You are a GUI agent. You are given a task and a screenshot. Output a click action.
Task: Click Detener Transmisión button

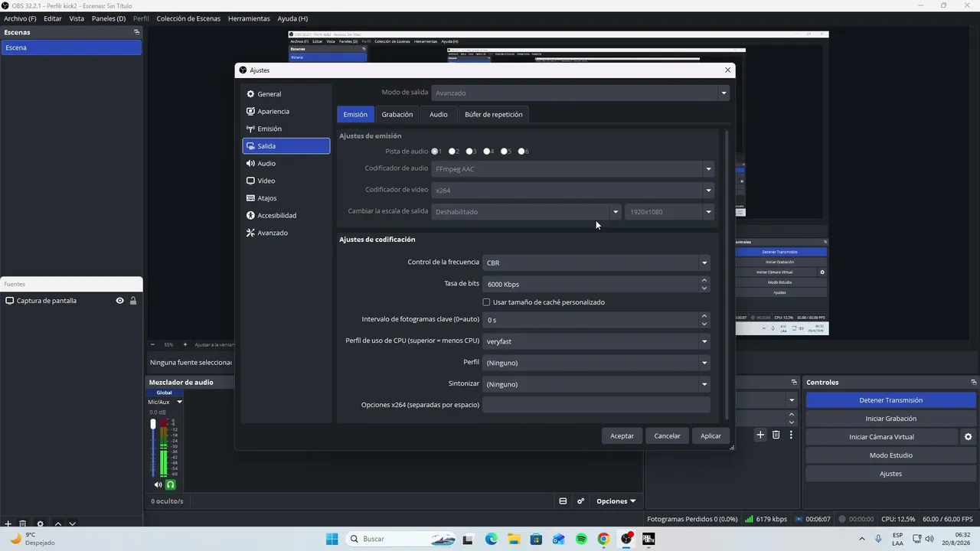pyautogui.click(x=890, y=400)
